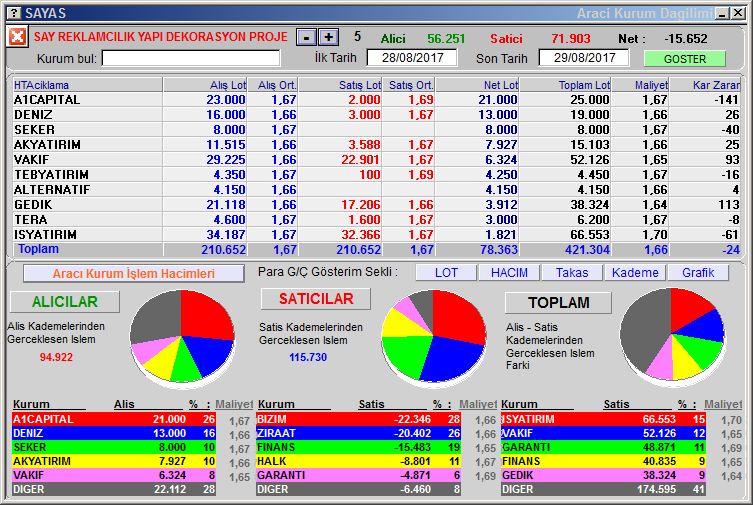Click the Saticilar pie chart
The image size is (753, 505).
point(434,337)
